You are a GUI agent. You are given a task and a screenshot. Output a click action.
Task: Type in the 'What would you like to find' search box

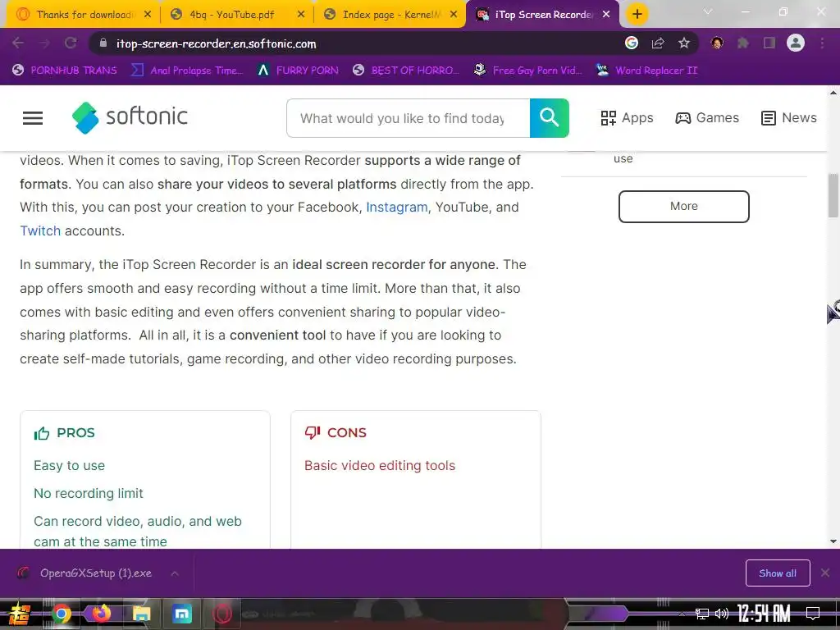(409, 118)
